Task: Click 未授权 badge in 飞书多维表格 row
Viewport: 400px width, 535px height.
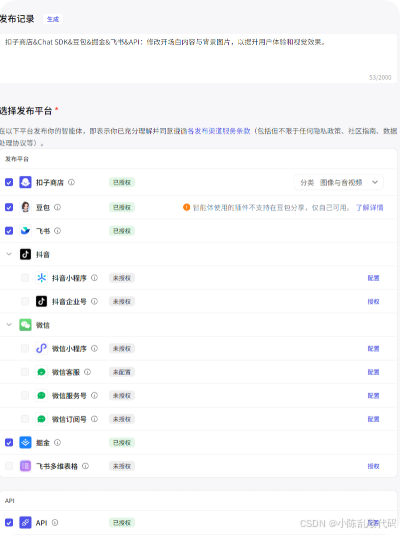Action: pos(122,466)
